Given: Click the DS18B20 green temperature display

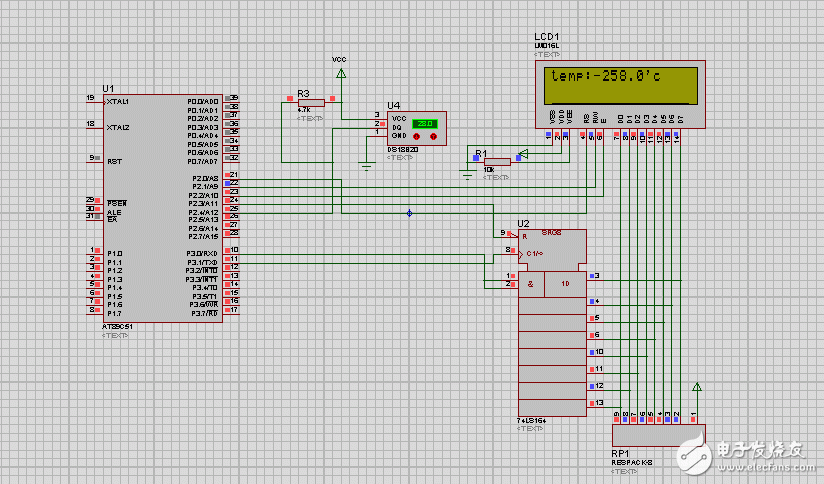Looking at the screenshot, I should (x=425, y=123).
